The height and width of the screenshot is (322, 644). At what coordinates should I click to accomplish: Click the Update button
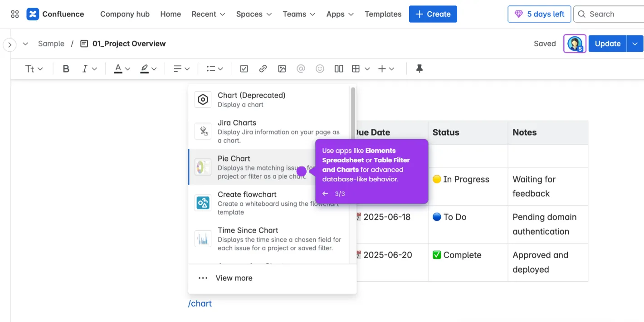pyautogui.click(x=607, y=44)
